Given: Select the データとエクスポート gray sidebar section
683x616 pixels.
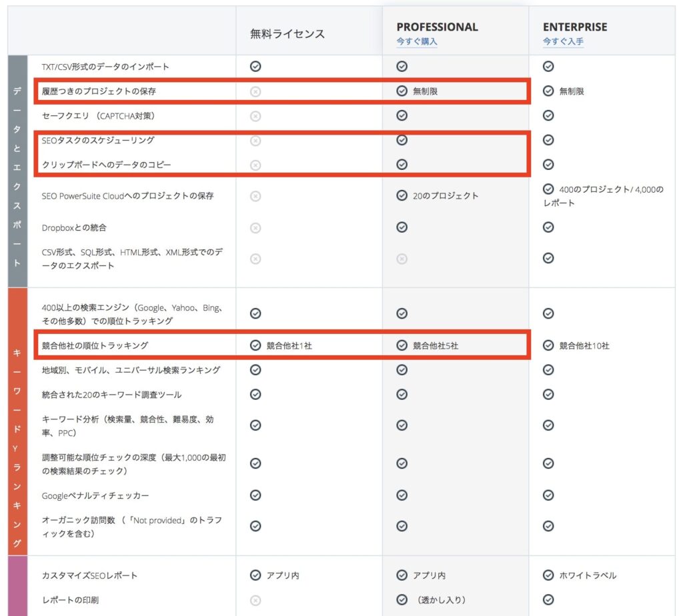Looking at the screenshot, I should 17,171.
